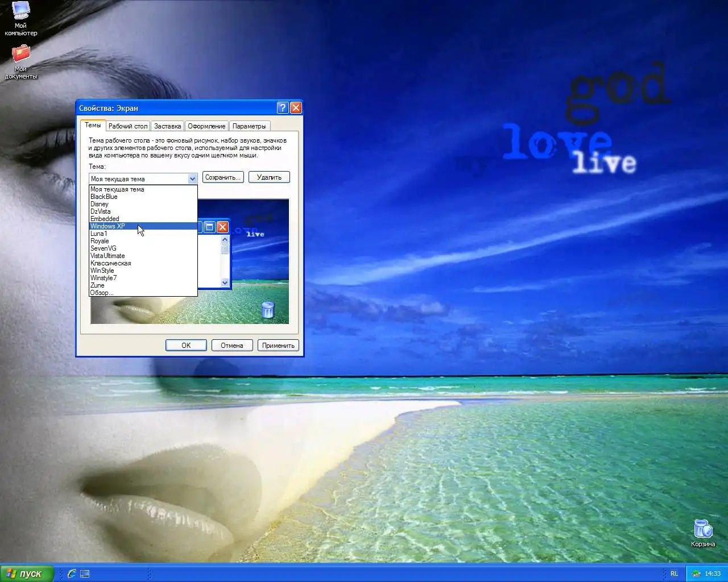Select the Корзина recycle bin icon
The height and width of the screenshot is (582, 728).
pos(703,533)
